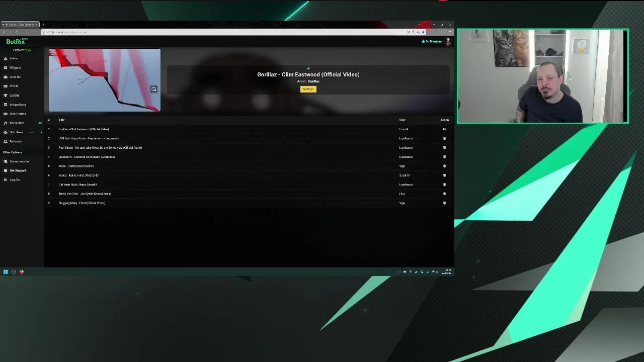The image size is (644, 362).
Task: Click the yellow Settings button
Action: click(308, 89)
